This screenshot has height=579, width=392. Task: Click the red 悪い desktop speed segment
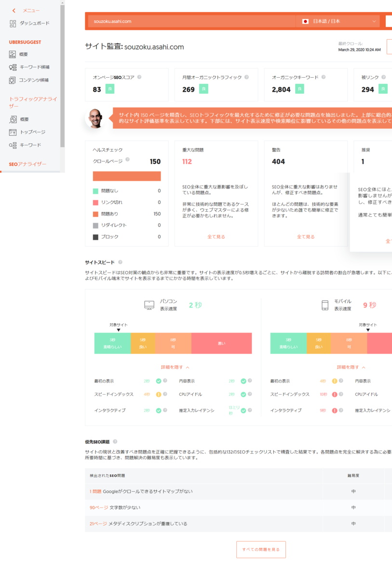[221, 343]
